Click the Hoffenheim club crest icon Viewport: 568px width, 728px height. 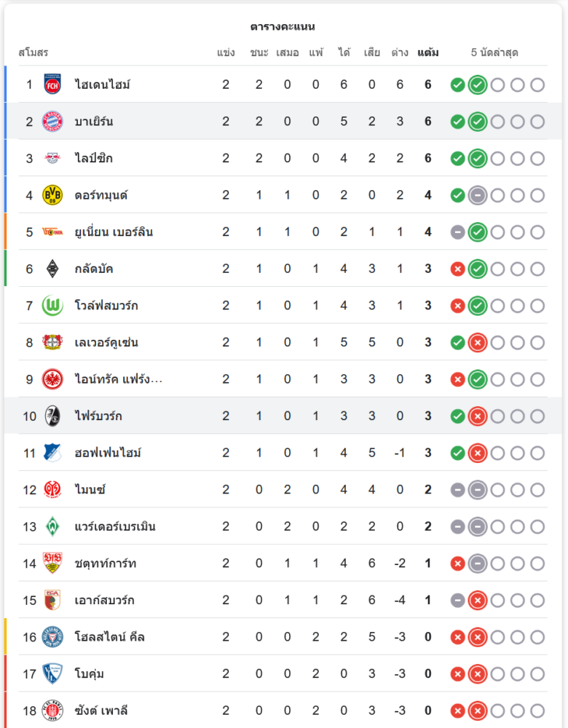click(x=52, y=453)
